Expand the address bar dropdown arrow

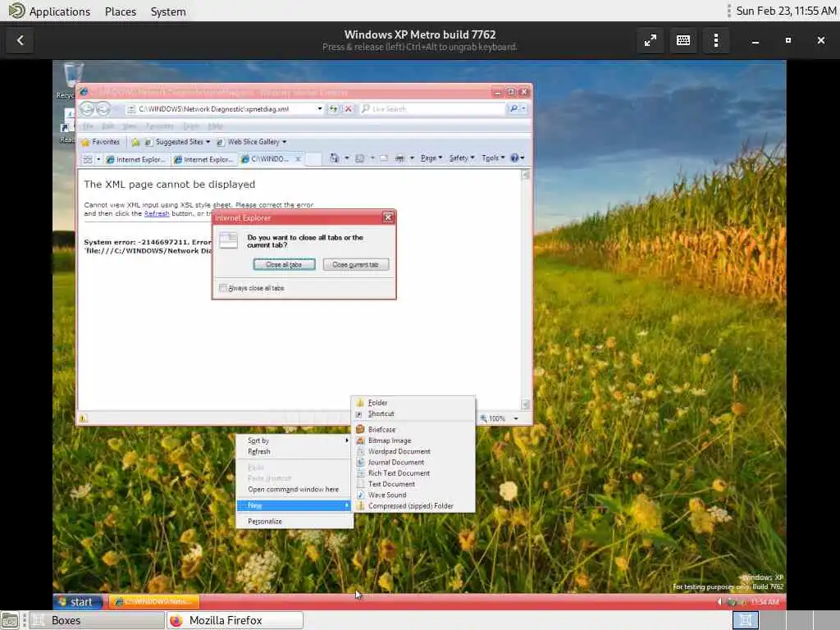click(320, 109)
